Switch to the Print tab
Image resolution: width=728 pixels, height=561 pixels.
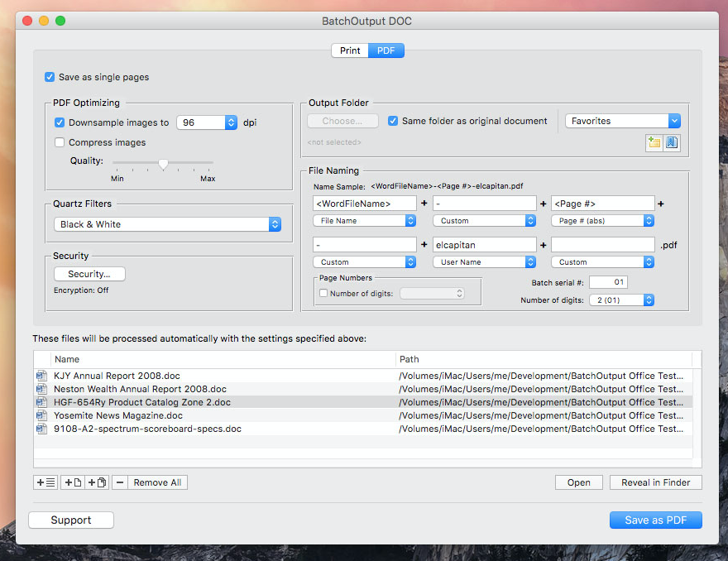pos(350,50)
